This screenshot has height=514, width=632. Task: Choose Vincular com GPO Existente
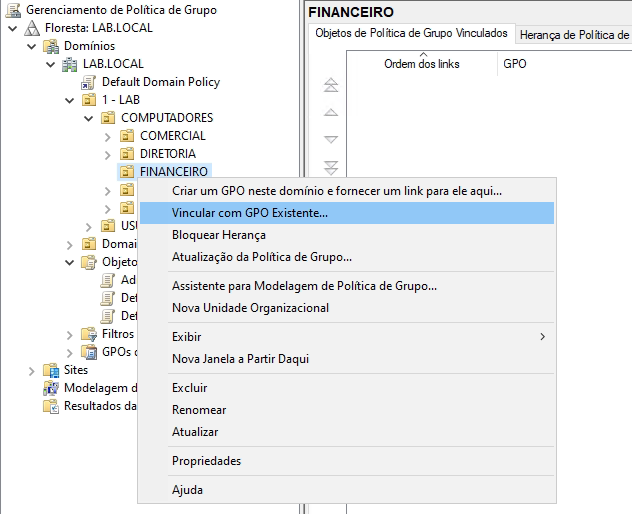tap(250, 213)
